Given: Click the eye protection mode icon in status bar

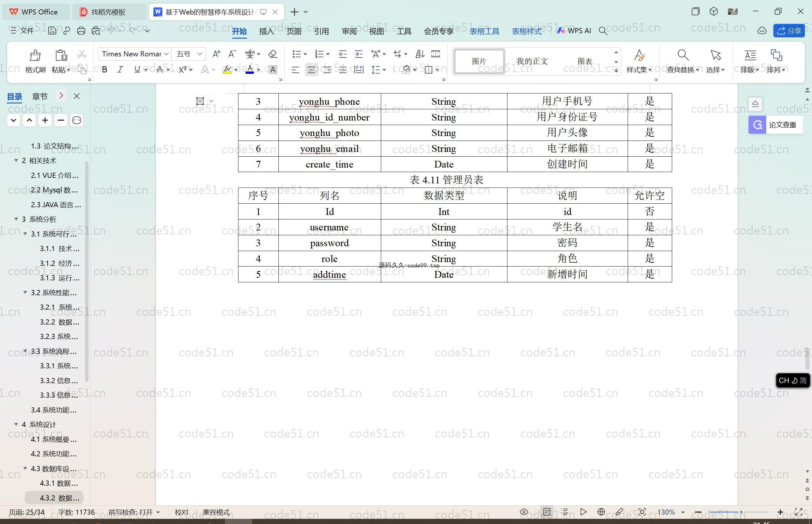Looking at the screenshot, I should [524, 512].
